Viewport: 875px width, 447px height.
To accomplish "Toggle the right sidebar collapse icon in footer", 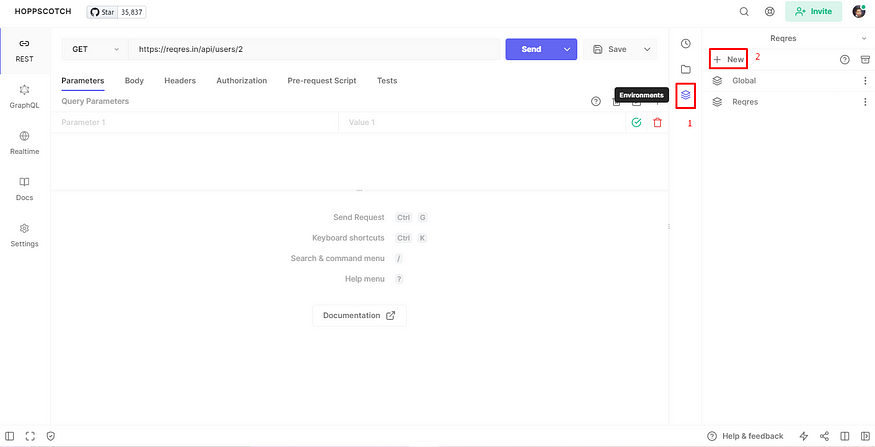I will click(x=865, y=436).
